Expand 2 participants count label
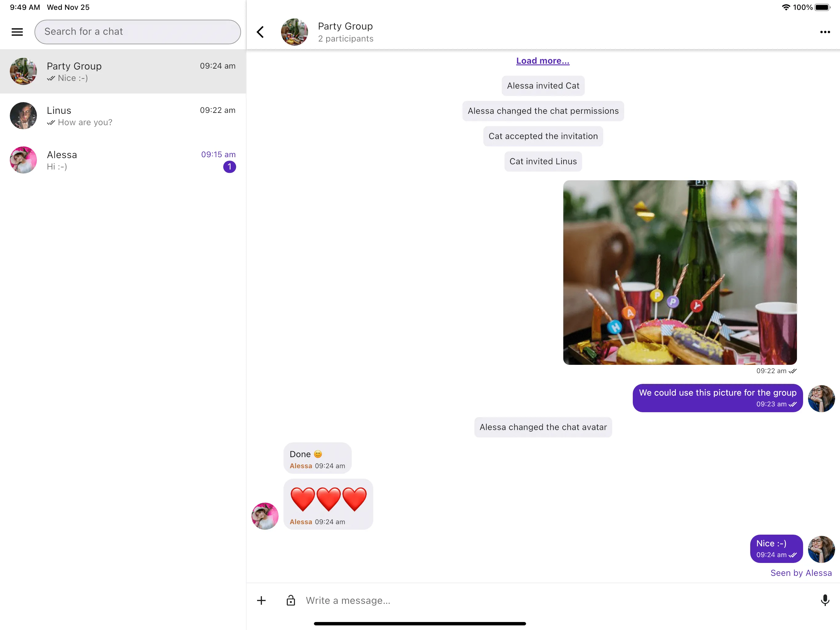840x630 pixels. 345,38
